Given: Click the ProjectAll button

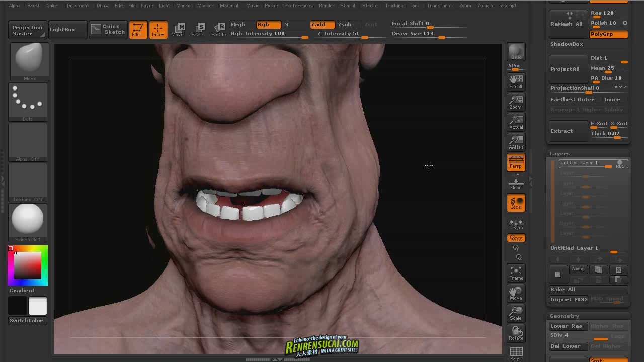Looking at the screenshot, I should coord(569,69).
